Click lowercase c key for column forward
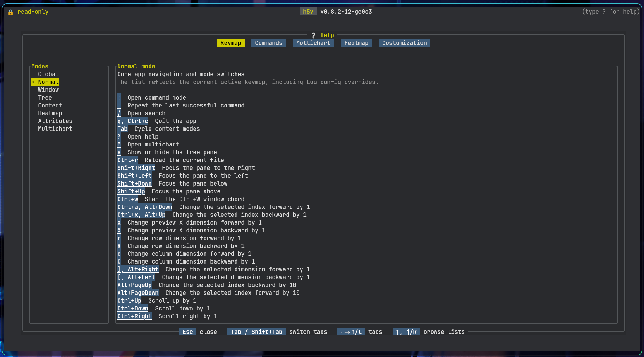 [119, 254]
